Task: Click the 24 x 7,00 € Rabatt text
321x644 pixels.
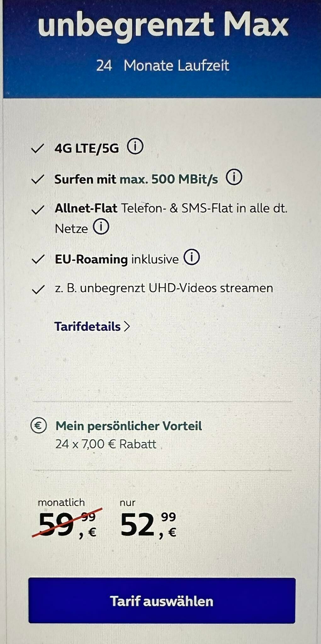Action: coord(106,444)
